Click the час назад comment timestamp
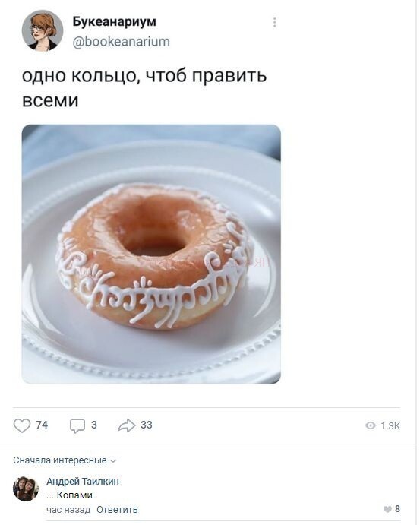 click(68, 510)
